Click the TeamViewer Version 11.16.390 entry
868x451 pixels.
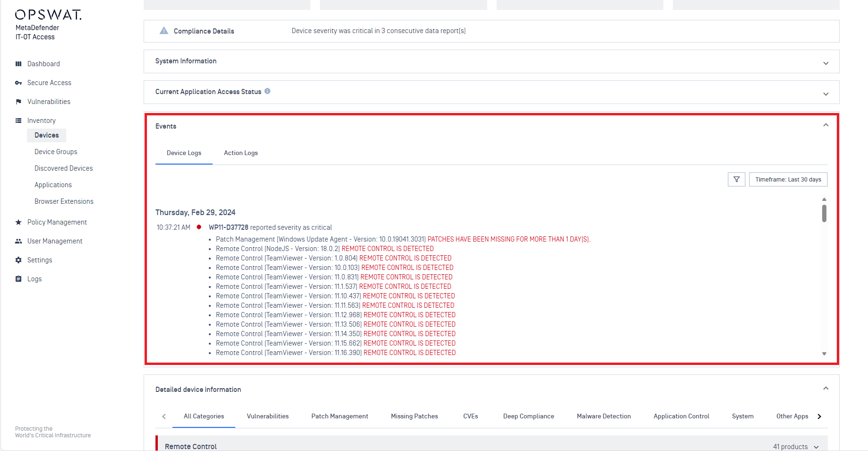point(335,353)
